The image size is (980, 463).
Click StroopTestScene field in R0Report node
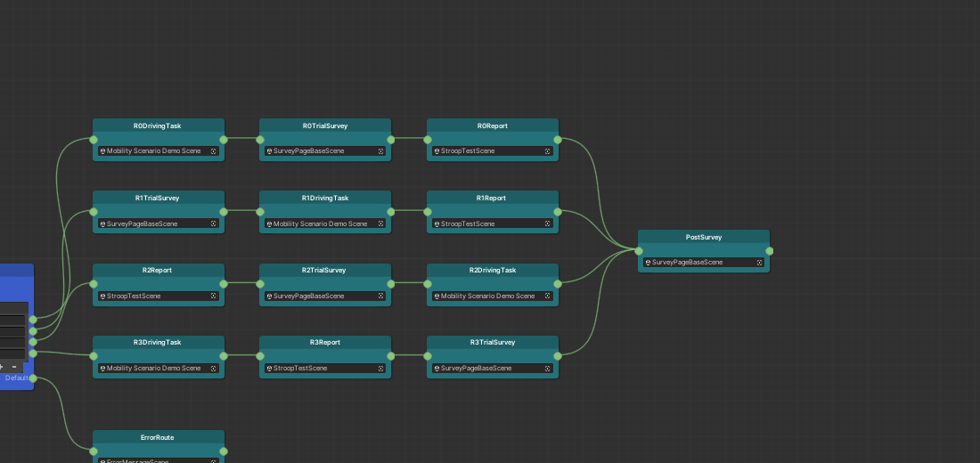pyautogui.click(x=493, y=151)
